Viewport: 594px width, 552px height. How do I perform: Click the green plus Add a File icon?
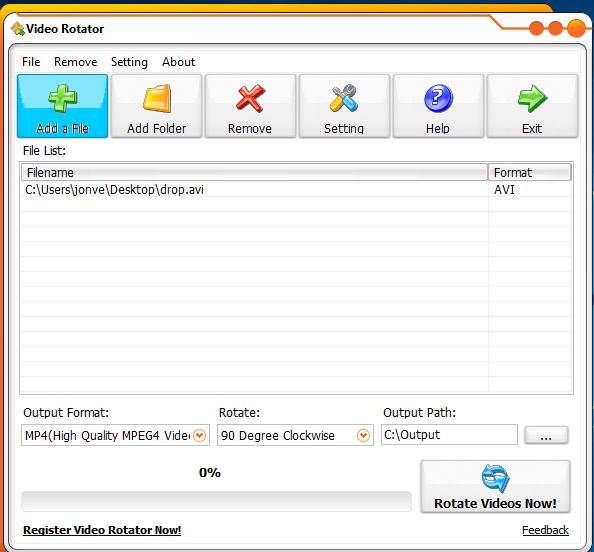pos(63,98)
